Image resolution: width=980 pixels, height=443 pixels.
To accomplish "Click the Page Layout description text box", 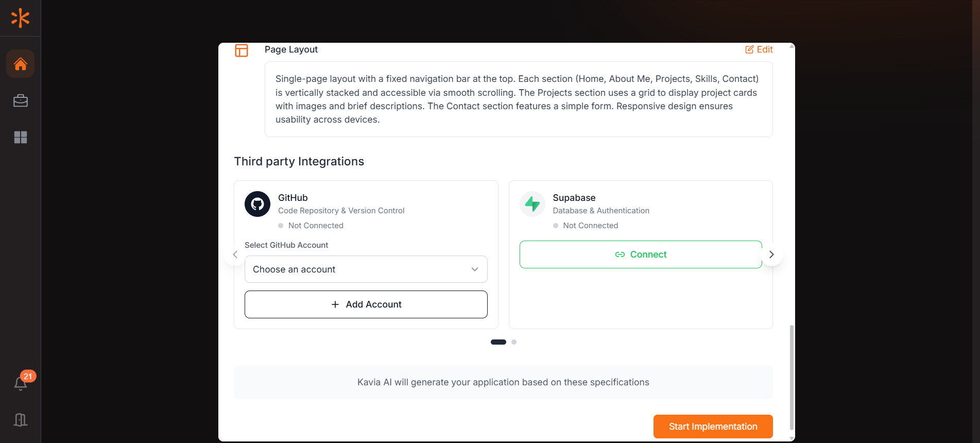I will click(519, 99).
